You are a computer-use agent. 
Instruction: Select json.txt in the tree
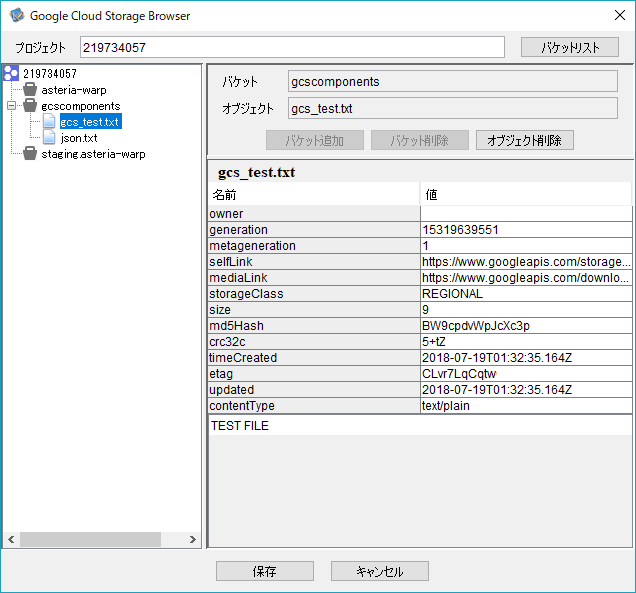coord(78,138)
